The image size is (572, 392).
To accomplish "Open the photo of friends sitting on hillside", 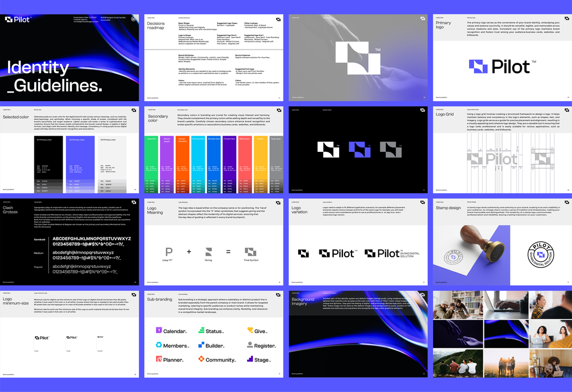I will tap(458, 363).
